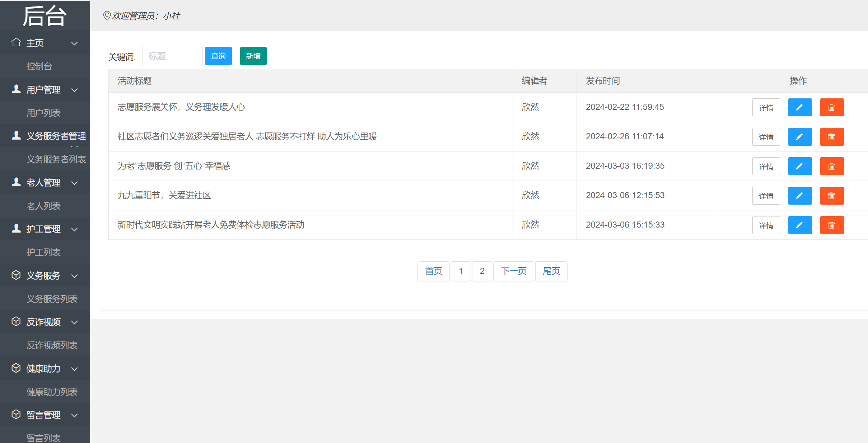Collapse the 用户管理 chevron
The image size is (868, 443).
click(x=74, y=90)
